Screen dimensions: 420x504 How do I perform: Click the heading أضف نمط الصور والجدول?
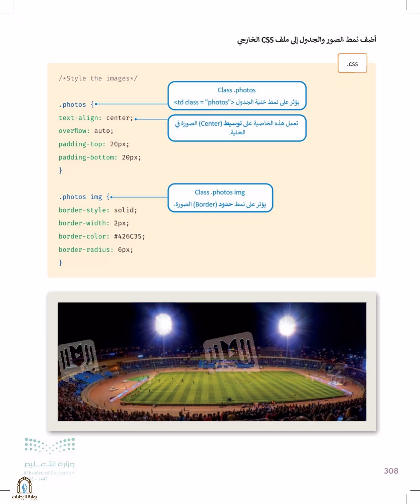tap(307, 40)
